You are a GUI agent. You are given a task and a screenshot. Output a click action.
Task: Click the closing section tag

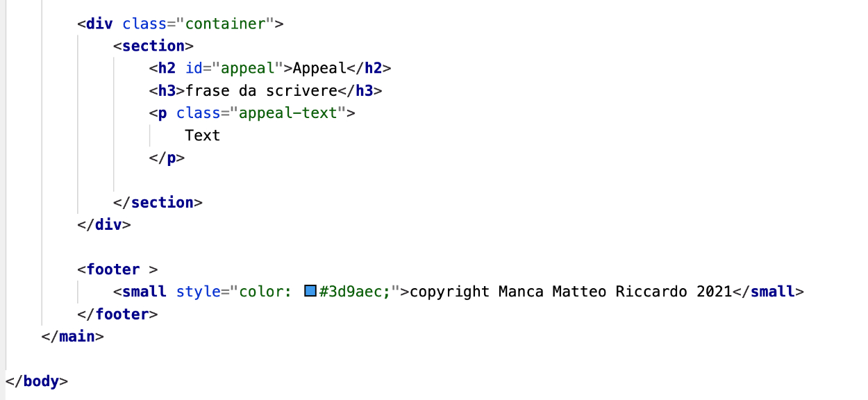[x=158, y=203]
